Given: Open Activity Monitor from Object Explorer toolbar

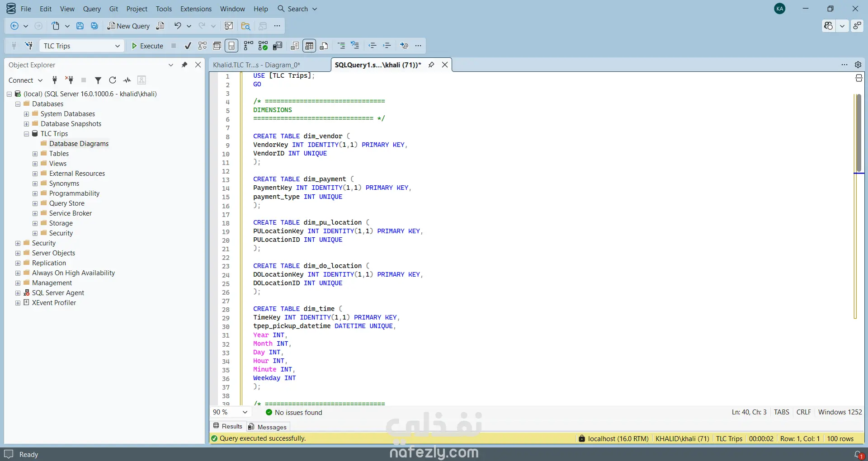Looking at the screenshot, I should coord(127,80).
